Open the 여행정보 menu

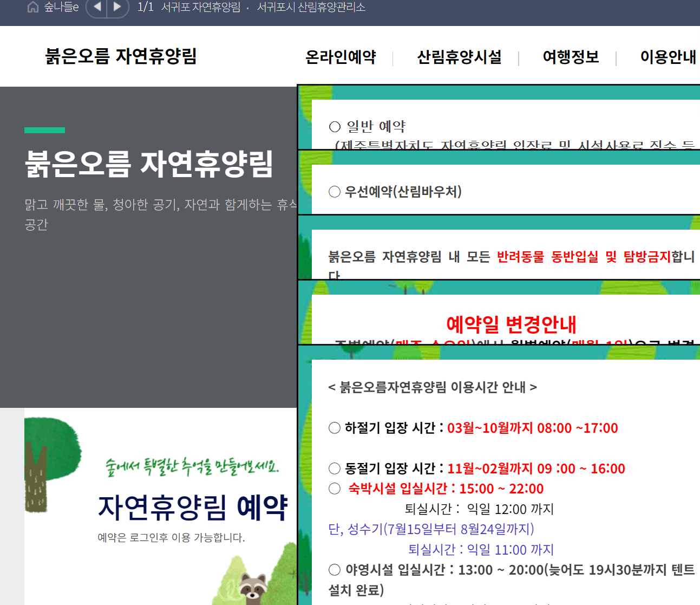click(571, 57)
